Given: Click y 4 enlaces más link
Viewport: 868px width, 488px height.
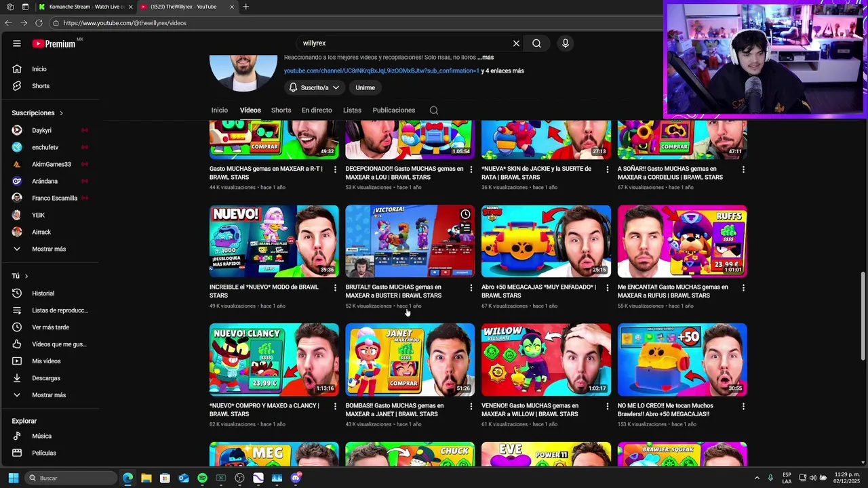Looking at the screenshot, I should (502, 71).
